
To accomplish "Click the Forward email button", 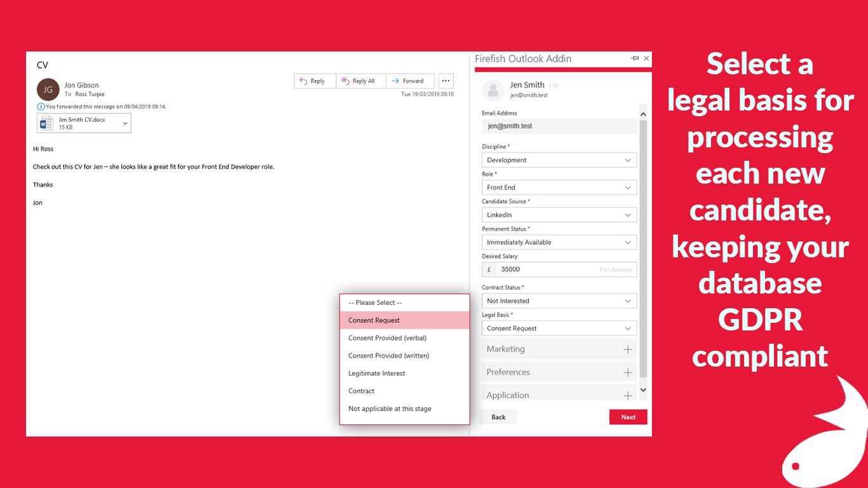I will pos(410,81).
